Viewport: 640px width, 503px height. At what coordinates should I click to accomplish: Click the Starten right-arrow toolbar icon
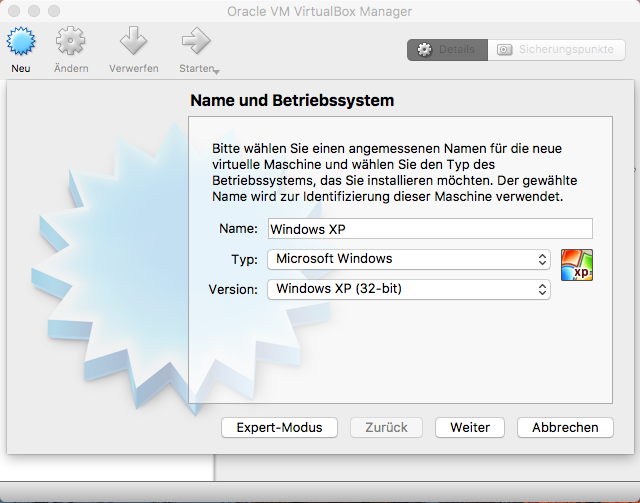click(x=196, y=41)
